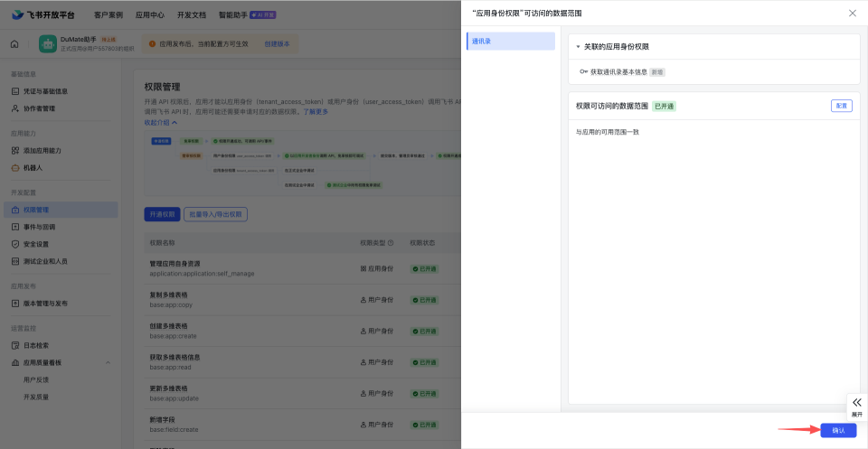Click the home icon in header
Screen dimensions: 868x449
coord(14,43)
